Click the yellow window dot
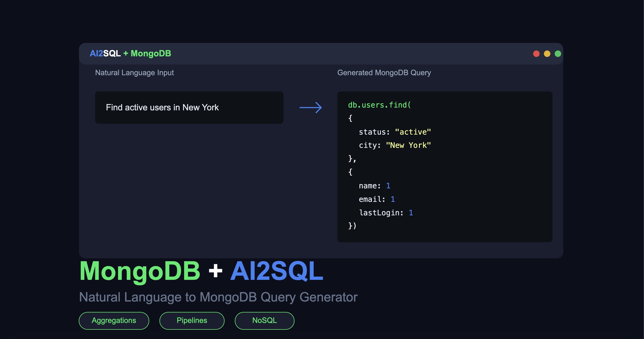This screenshot has width=644, height=339. click(547, 54)
